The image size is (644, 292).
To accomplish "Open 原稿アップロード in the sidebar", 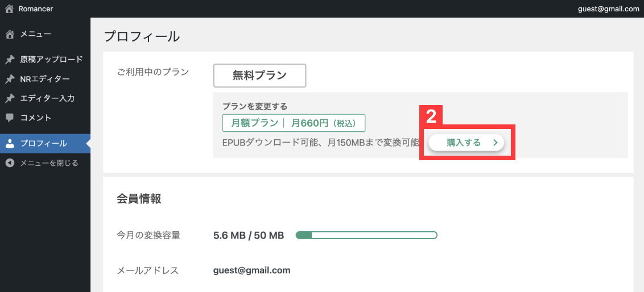I will 51,60.
